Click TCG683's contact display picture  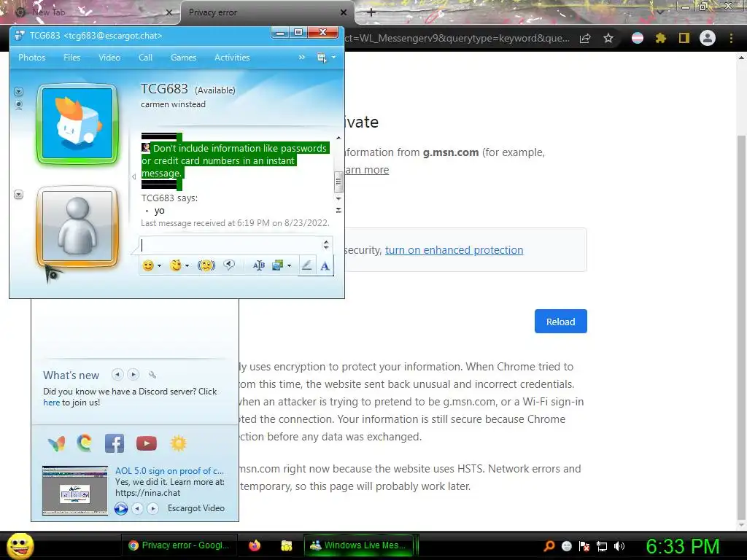pos(77,124)
